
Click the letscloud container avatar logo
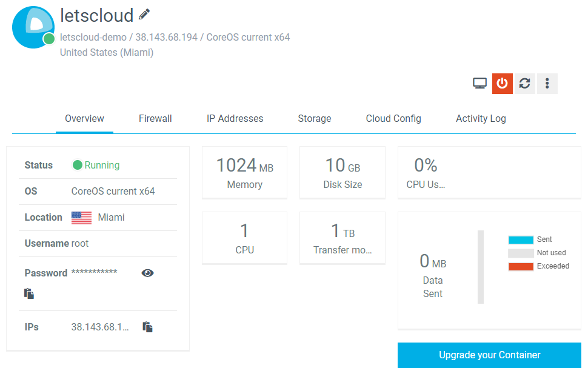click(x=33, y=27)
